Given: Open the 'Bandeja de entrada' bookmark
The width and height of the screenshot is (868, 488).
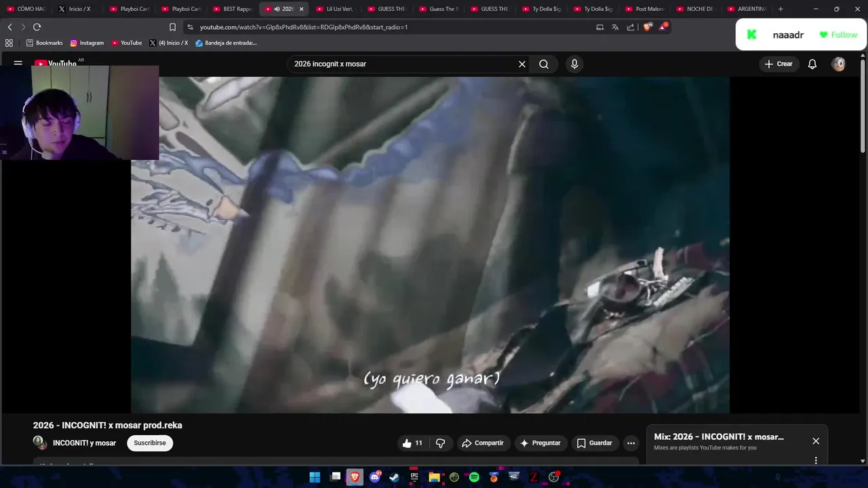Looking at the screenshot, I should tap(226, 43).
